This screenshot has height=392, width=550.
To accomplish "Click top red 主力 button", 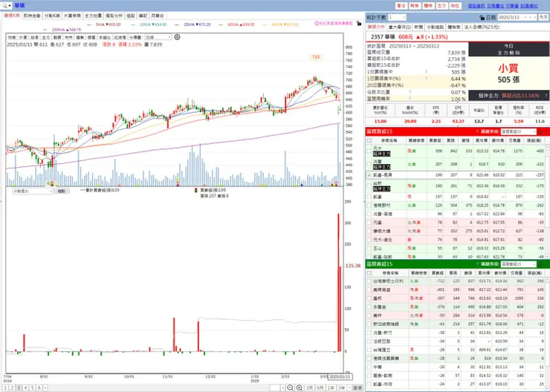I will [x=441, y=6].
